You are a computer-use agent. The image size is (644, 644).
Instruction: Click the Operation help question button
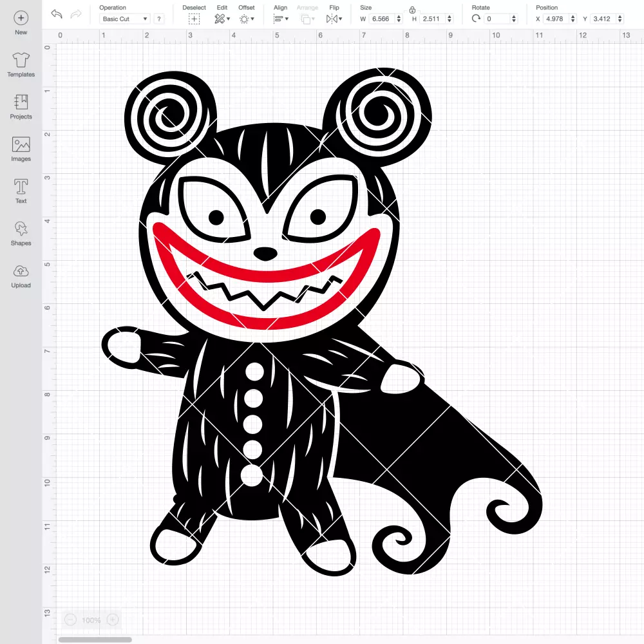(159, 19)
